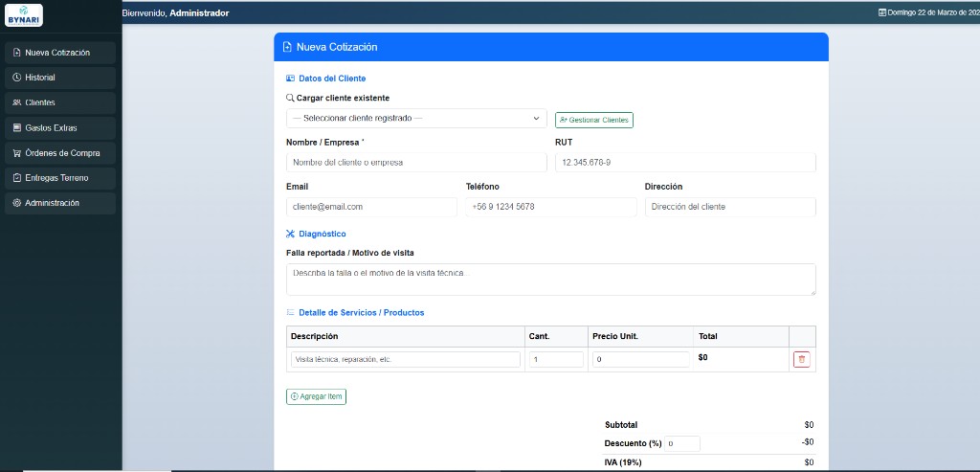Go to Clientes in the sidebar
980x472 pixels.
pos(59,102)
